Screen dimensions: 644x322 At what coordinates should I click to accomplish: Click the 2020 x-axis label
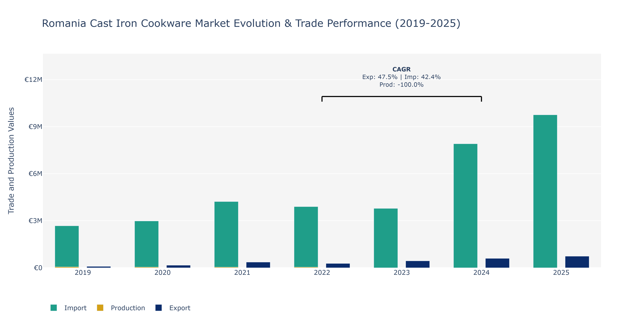coord(162,272)
